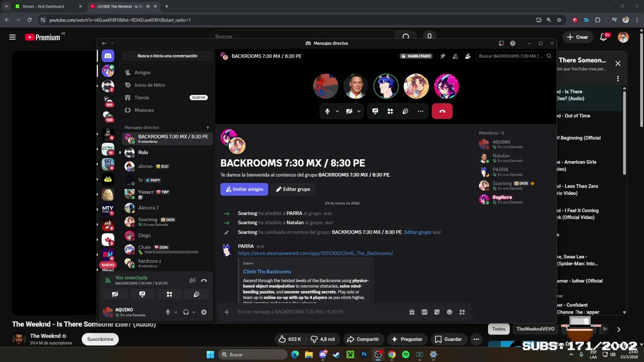Mute microphone in the call controls bar
Image resolution: width=644 pixels, height=362 pixels.
327,111
